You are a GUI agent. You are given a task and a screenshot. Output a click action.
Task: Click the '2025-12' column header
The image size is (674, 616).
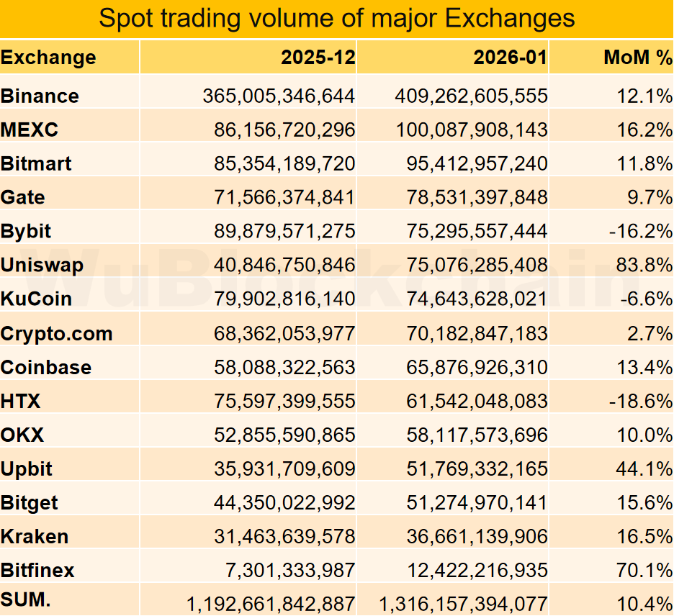coord(318,58)
